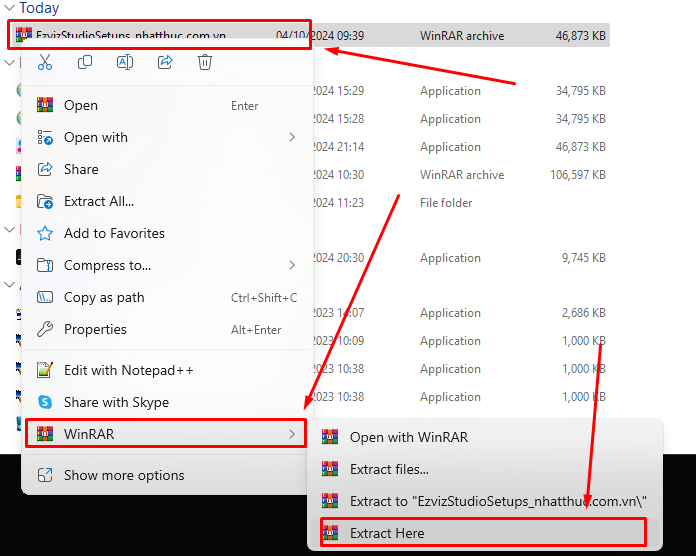Click the icon beside Extract to EzvizStudioSetups
The height and width of the screenshot is (556, 696).
[x=330, y=501]
